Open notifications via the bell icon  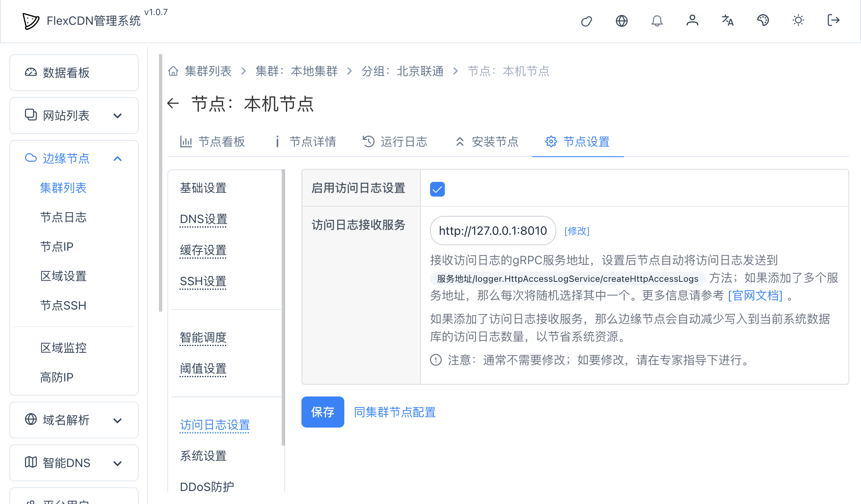pos(657,21)
